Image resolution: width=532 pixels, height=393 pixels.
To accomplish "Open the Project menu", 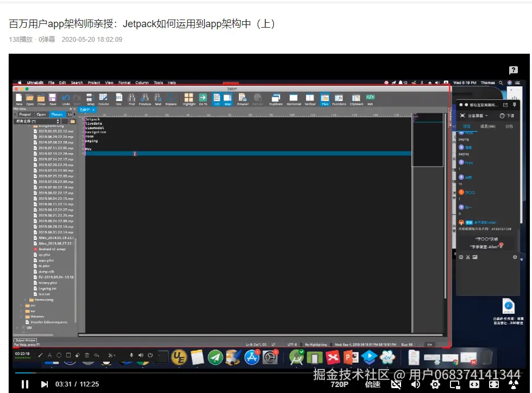I will coord(94,83).
